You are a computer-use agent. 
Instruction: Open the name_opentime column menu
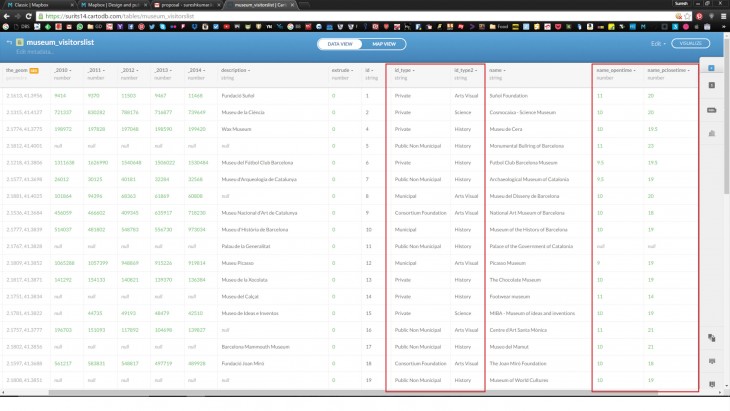tap(616, 70)
